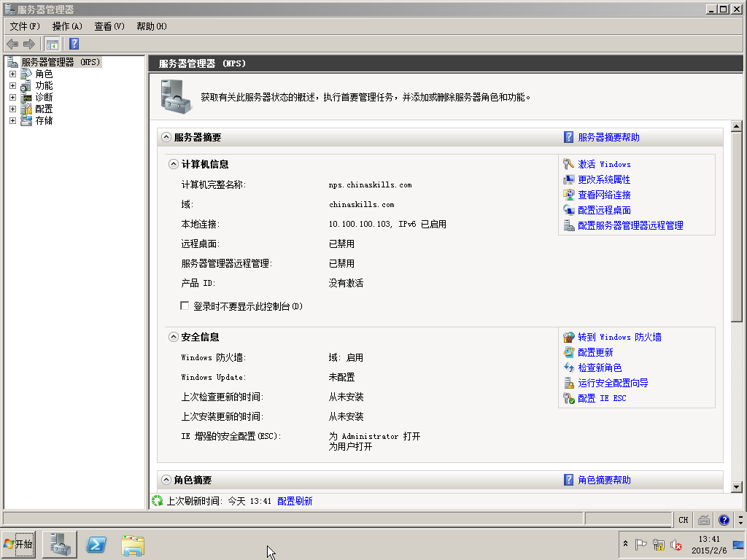The width and height of the screenshot is (747, 560).
Task: Click the scrollbar up arrow
Action: click(x=737, y=126)
